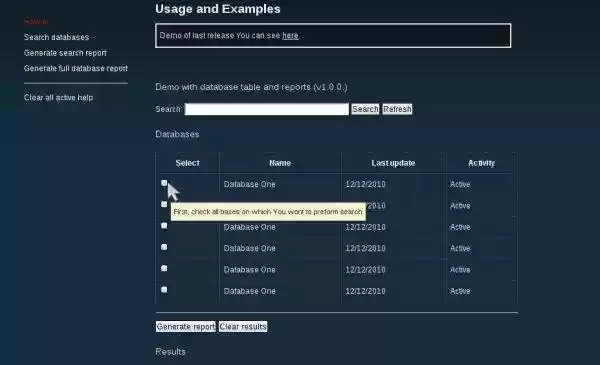
Task: Check the last database row's checkbox
Action: point(164,290)
